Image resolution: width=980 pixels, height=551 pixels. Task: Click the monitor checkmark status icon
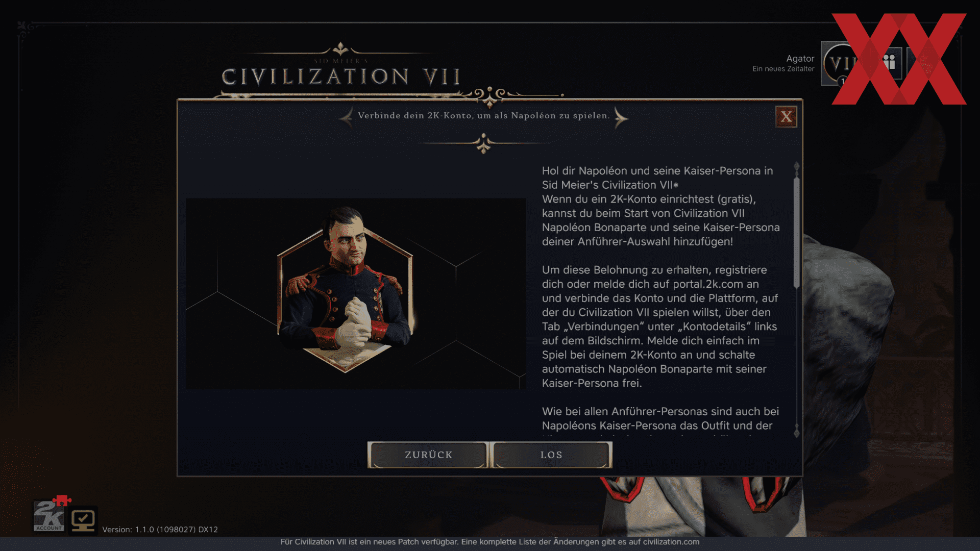point(83,520)
